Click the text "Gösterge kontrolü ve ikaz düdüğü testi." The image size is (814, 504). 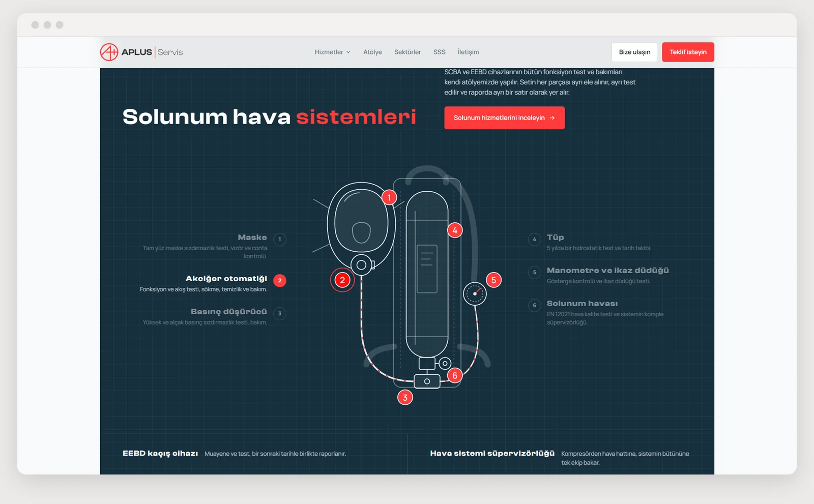click(598, 281)
